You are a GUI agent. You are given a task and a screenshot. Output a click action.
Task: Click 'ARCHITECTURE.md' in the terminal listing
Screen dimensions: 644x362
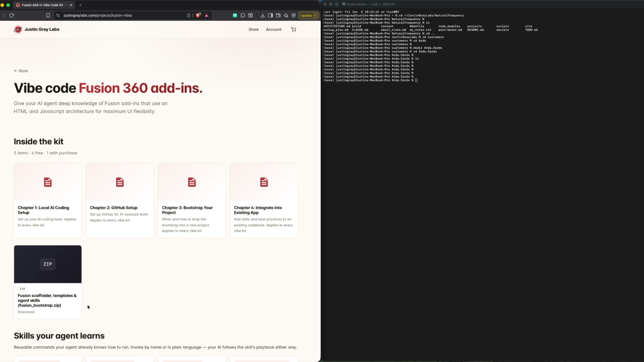tap(336, 26)
